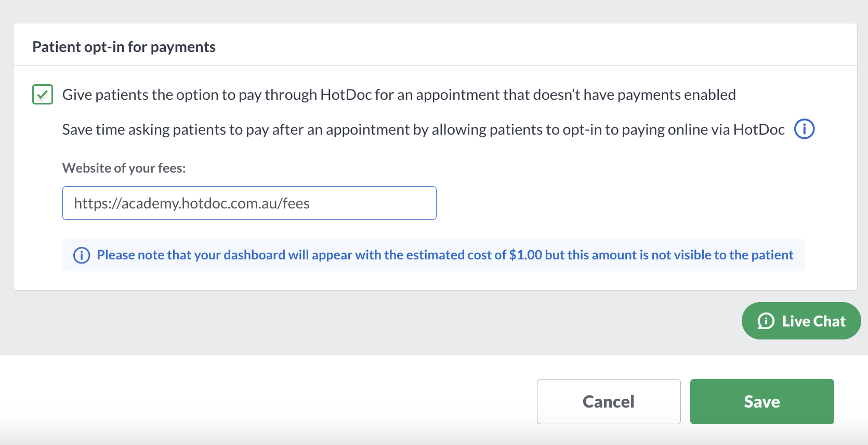Open info icon beside paying online via HotDoc
The height and width of the screenshot is (445, 868).
(804, 129)
